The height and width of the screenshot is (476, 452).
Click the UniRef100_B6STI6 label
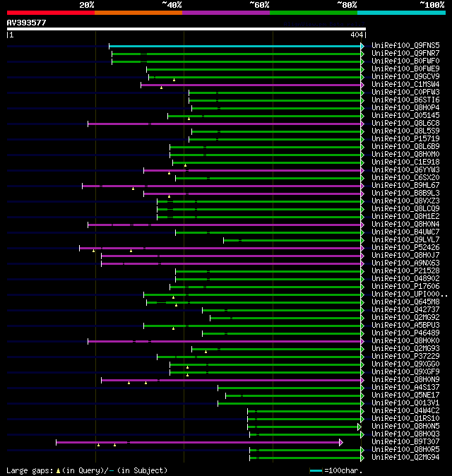405,100
